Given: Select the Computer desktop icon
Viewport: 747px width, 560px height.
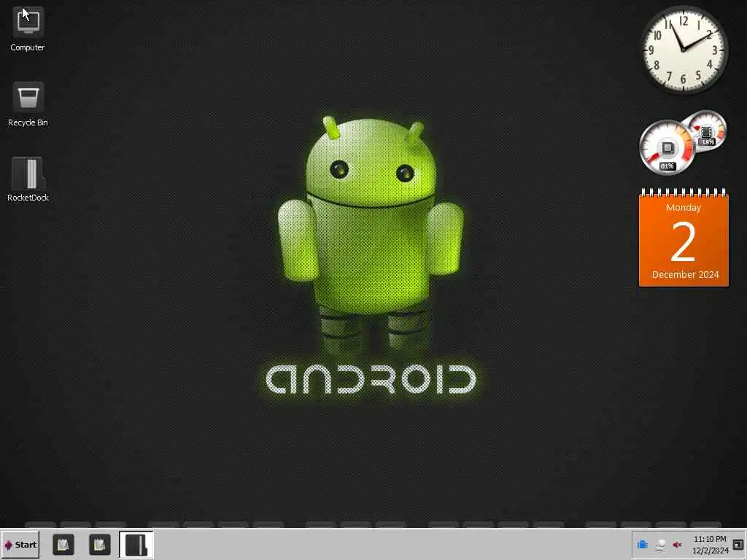Looking at the screenshot, I should click(x=28, y=28).
